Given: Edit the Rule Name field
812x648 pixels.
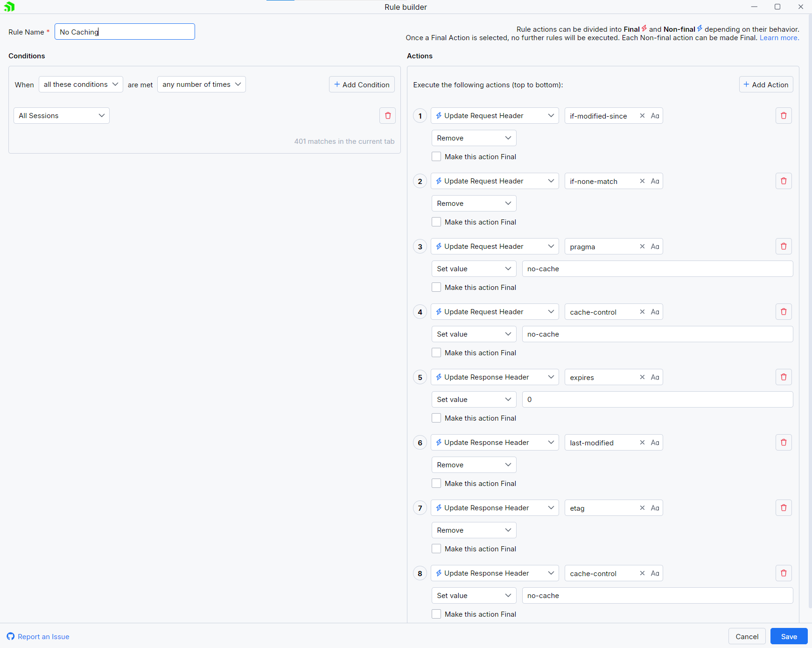Looking at the screenshot, I should [x=124, y=31].
